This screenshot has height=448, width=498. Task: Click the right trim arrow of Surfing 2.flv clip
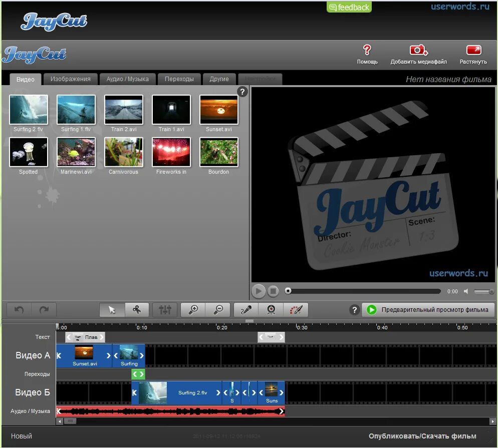click(218, 393)
